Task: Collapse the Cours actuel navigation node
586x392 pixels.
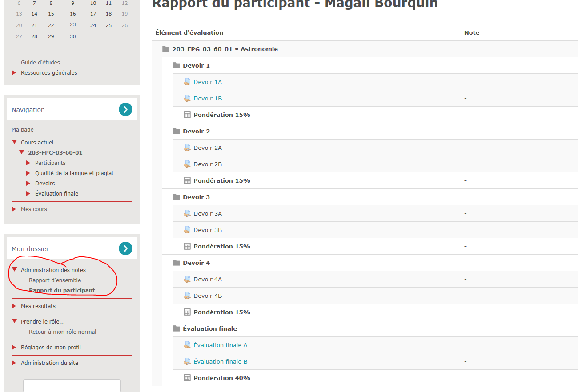Action: tap(14, 142)
